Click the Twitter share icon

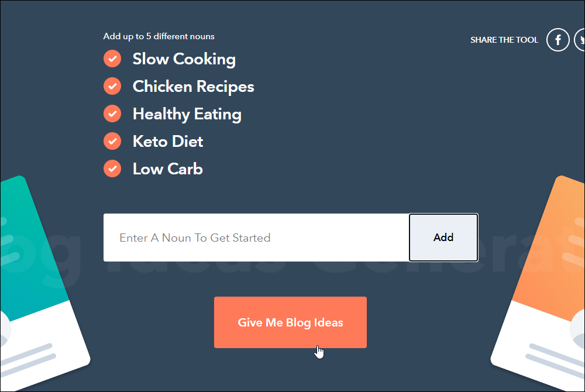tap(580, 40)
